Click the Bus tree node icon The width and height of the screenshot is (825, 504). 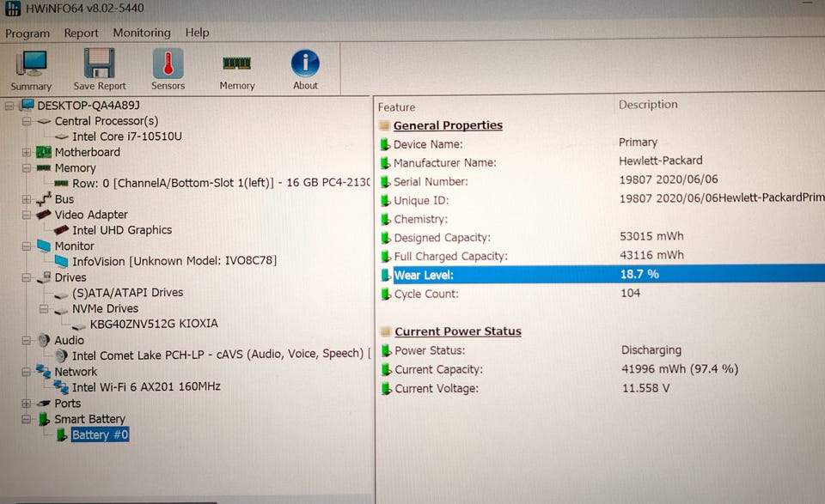coord(43,199)
